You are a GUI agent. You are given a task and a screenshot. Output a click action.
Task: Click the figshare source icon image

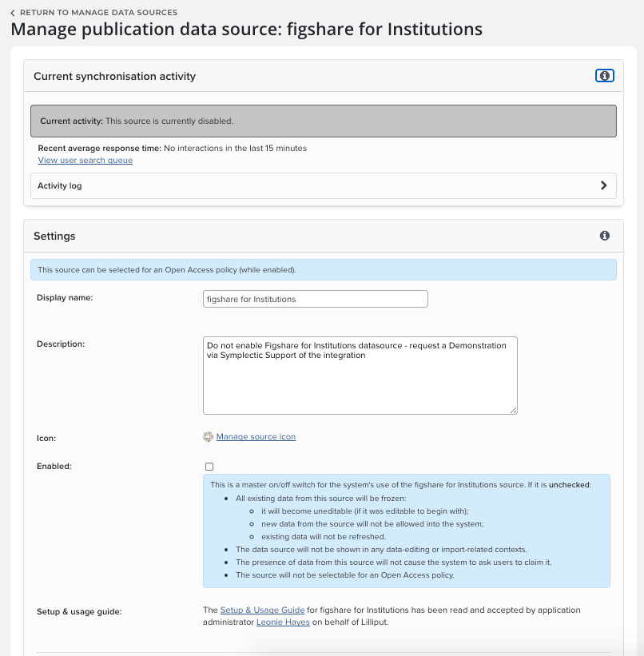pyautogui.click(x=209, y=436)
